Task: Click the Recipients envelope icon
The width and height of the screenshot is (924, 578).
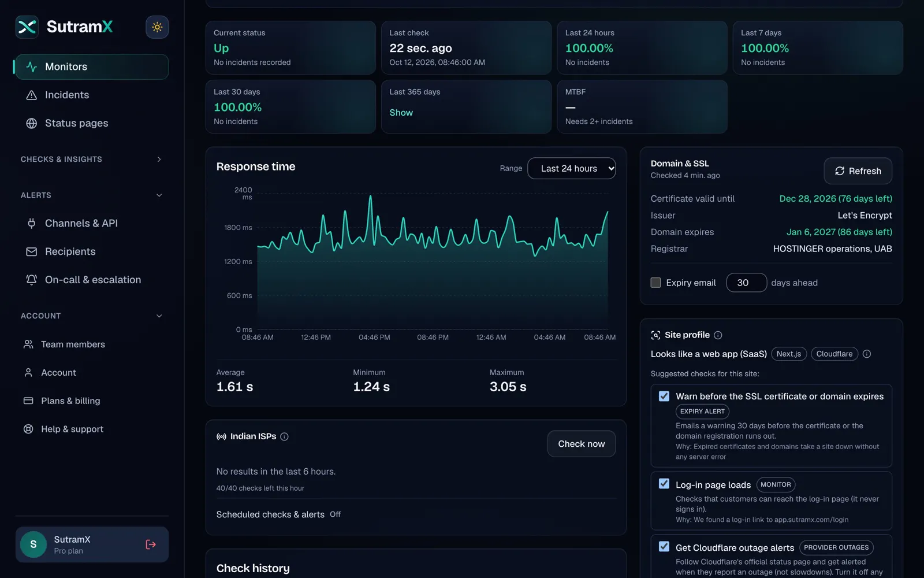Action: click(x=32, y=251)
